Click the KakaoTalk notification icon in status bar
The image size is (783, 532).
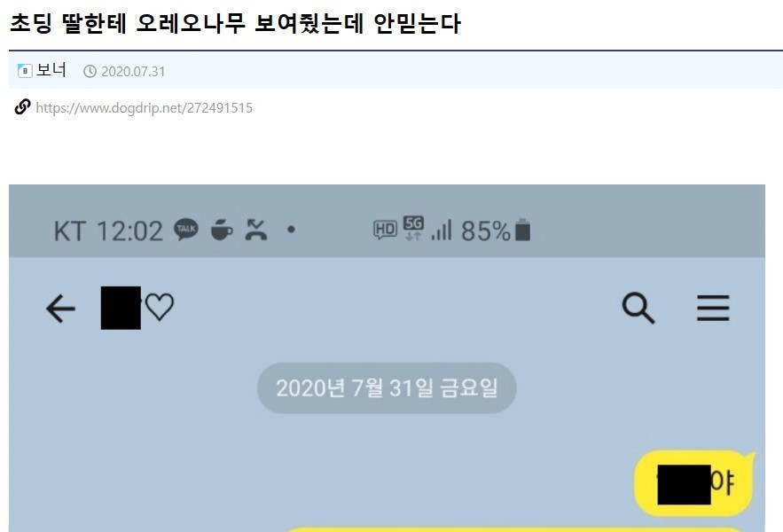pos(185,230)
